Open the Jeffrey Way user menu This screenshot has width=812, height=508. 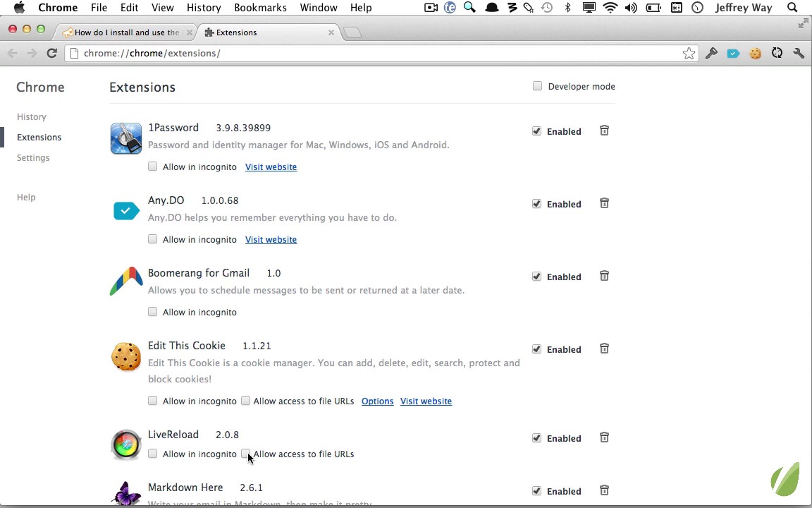(744, 7)
